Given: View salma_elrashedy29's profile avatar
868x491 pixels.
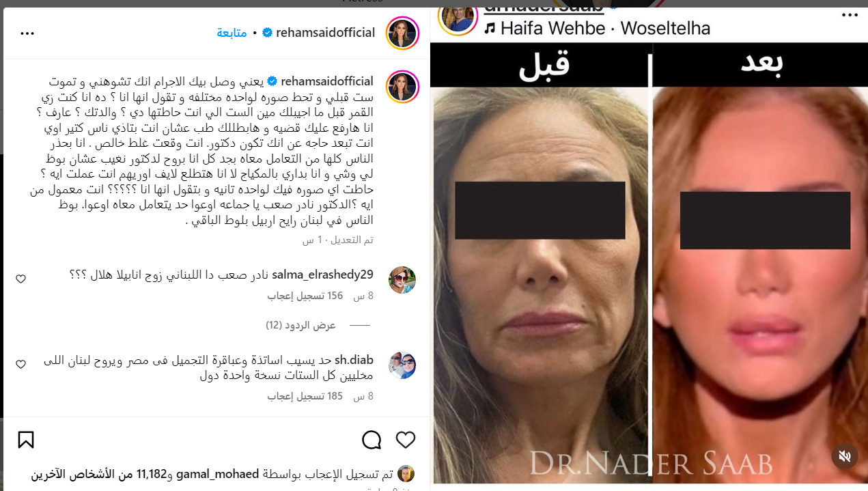Looking at the screenshot, I should [402, 280].
